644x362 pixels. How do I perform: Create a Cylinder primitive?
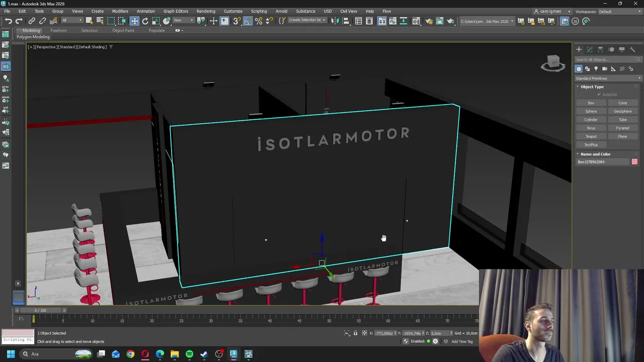point(591,120)
